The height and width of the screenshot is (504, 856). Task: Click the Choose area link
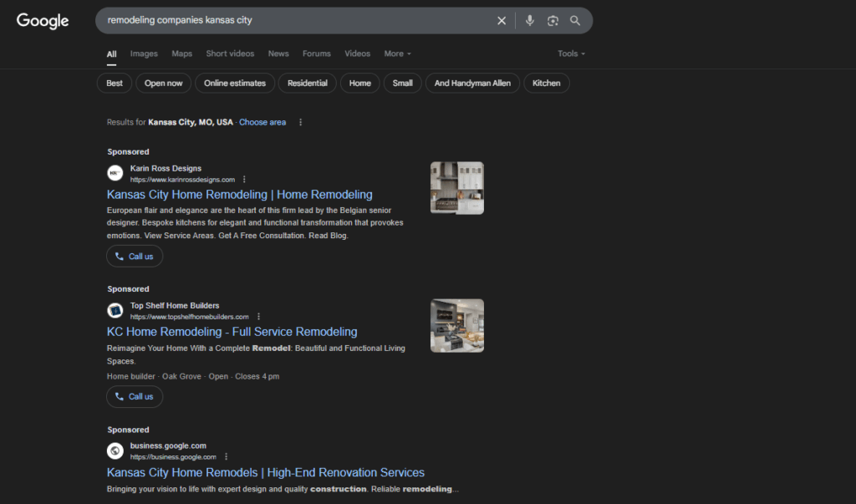point(262,122)
